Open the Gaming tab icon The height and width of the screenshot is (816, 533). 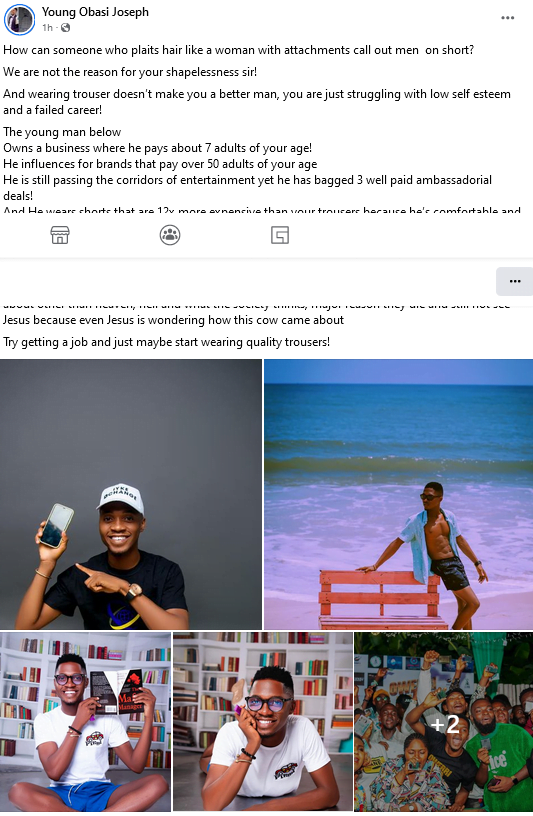pyautogui.click(x=280, y=235)
